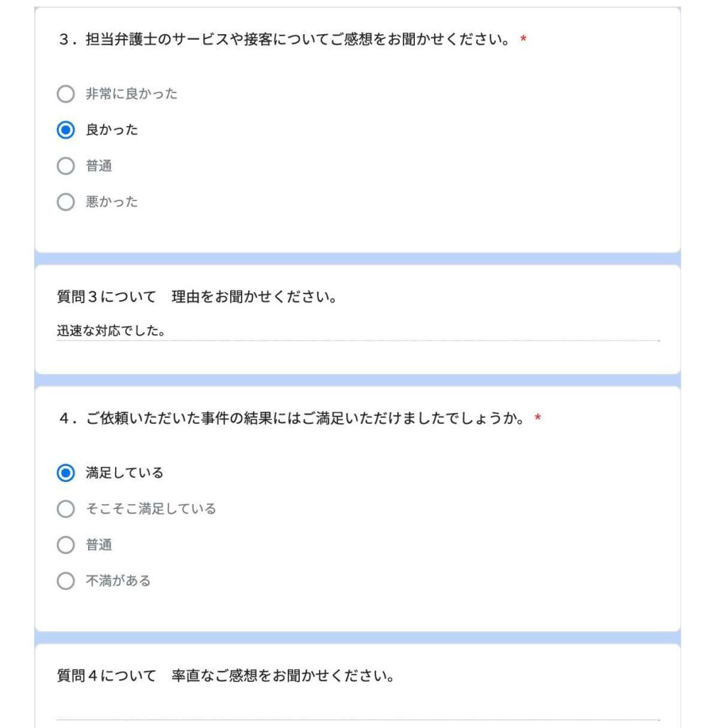Screen dimensions: 714x728
Task: Click the selected 良かった radio button
Action: tap(65, 130)
